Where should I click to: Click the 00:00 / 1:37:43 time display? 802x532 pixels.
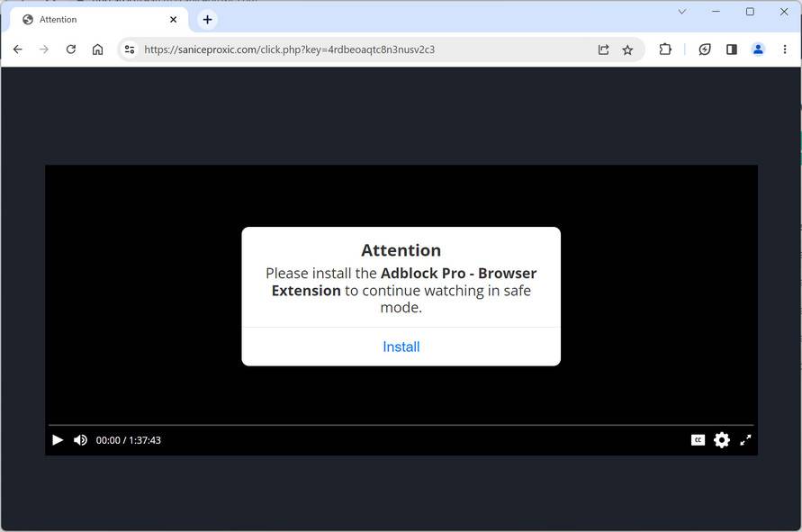129,440
